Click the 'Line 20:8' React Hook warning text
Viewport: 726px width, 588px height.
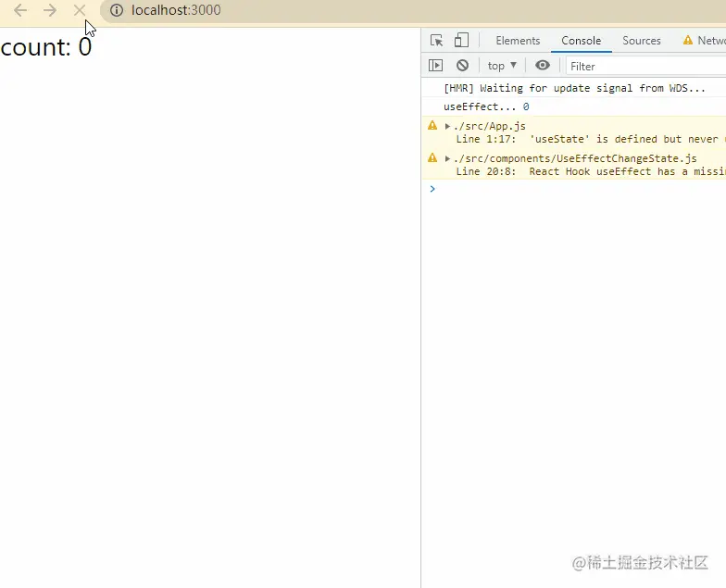591,172
